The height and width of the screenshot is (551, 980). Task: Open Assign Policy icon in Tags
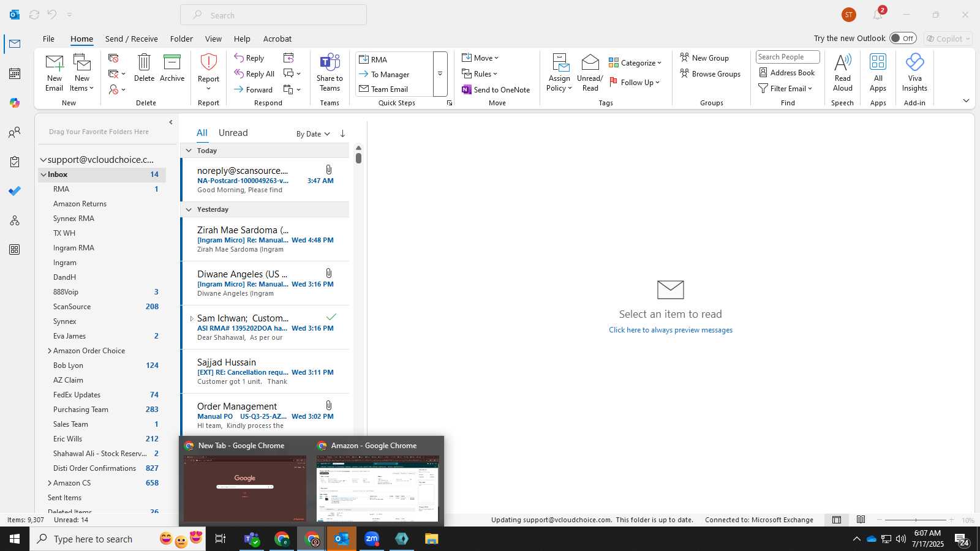[x=560, y=62]
